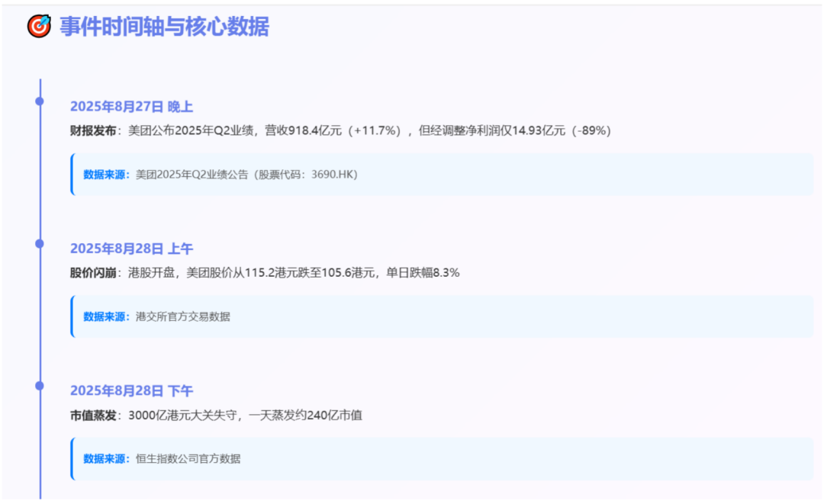Viewport: 824px width, 504px height.
Task: Select the heading 事件时间轴与核心数据
Action: point(164,26)
